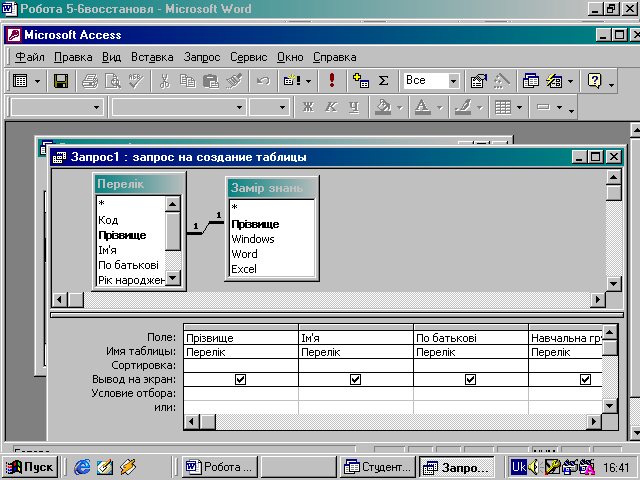The width and height of the screenshot is (640, 480).
Task: Open the Build expression icon
Action: pyautogui.click(x=502, y=81)
